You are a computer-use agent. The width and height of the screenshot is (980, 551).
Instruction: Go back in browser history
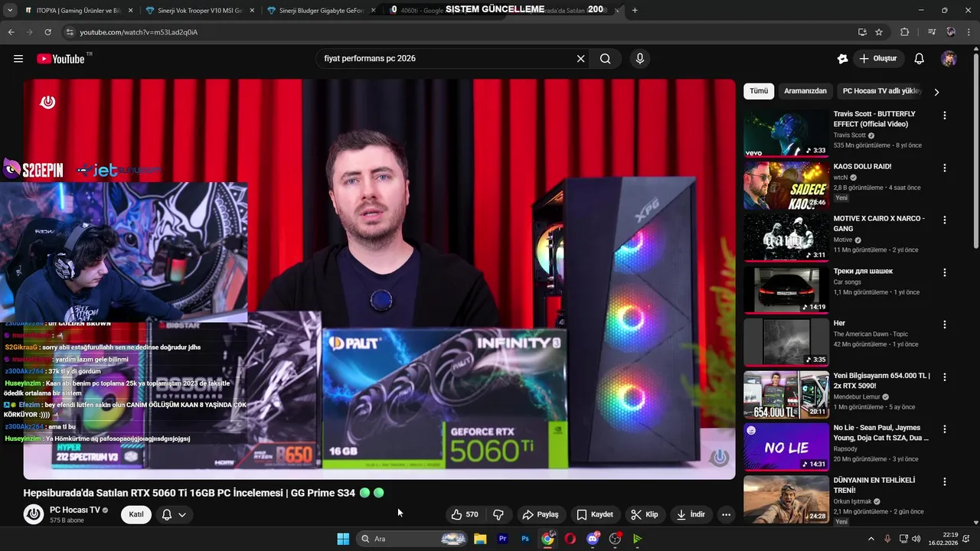[x=11, y=32]
